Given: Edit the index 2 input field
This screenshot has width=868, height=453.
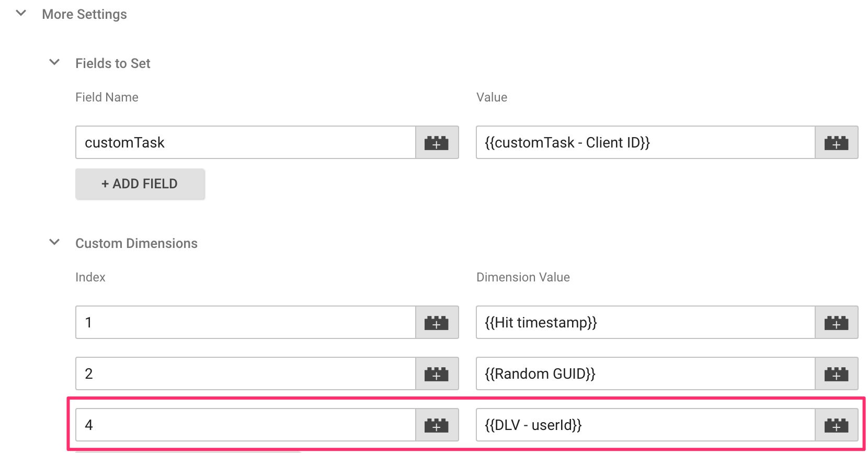Looking at the screenshot, I should point(246,373).
